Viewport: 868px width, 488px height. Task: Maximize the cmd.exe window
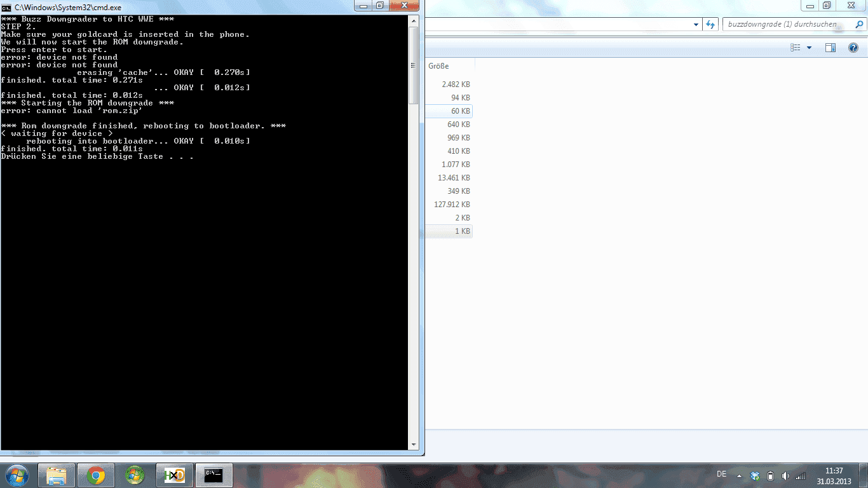[x=380, y=6]
